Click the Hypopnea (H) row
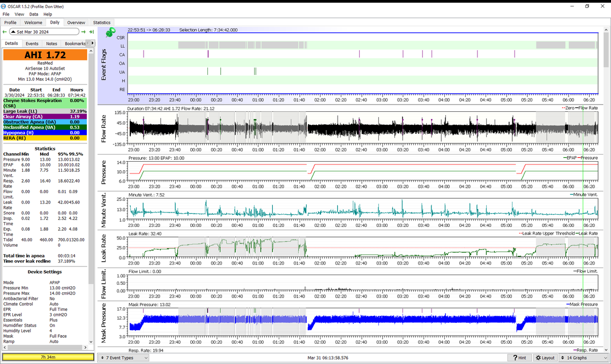This screenshot has height=364, width=611. click(45, 133)
